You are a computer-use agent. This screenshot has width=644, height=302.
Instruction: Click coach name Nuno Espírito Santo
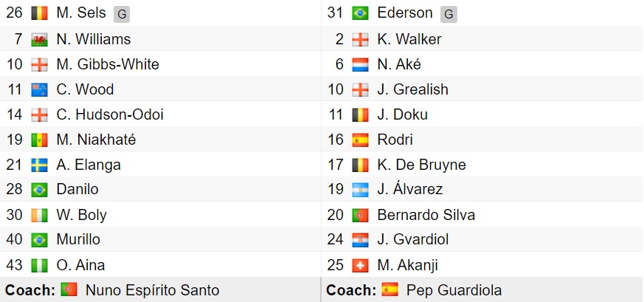[x=153, y=290]
